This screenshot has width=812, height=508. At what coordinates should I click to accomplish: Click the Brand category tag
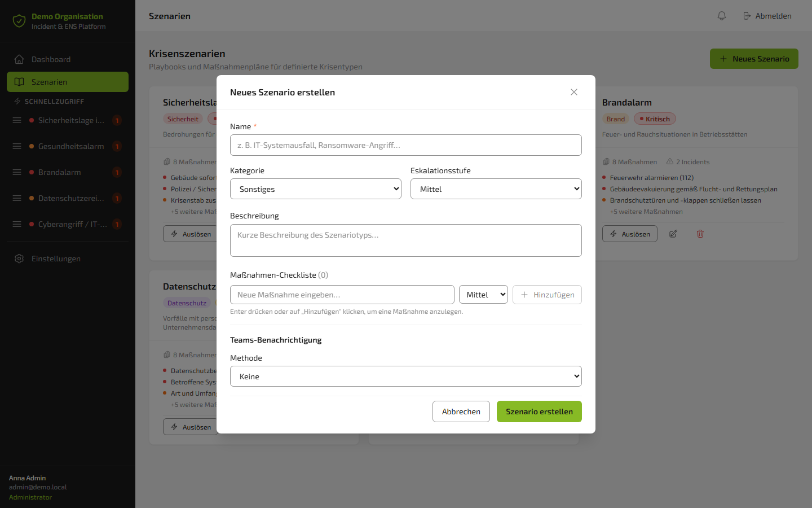point(616,119)
